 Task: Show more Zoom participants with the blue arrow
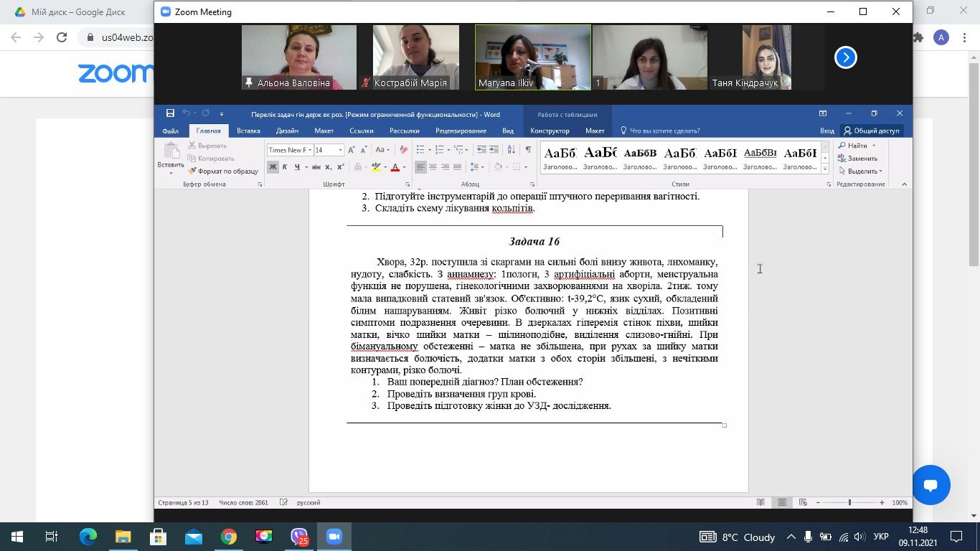[846, 57]
